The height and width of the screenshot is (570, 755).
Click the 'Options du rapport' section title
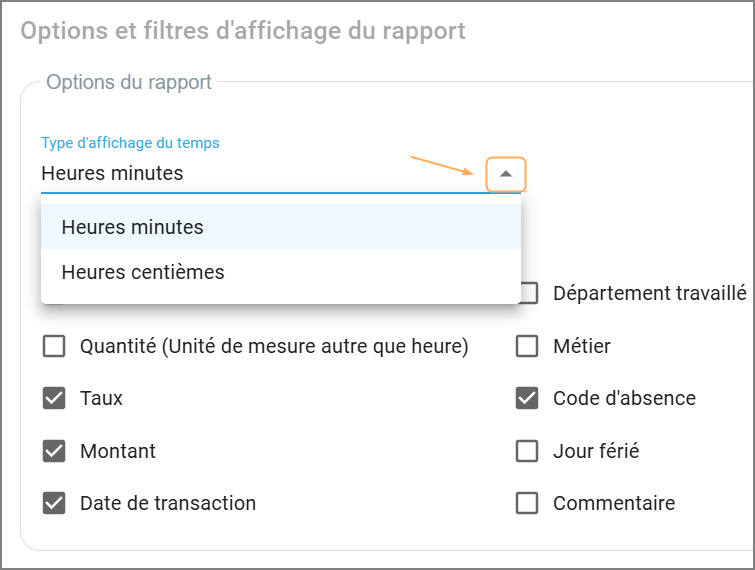pos(129,82)
